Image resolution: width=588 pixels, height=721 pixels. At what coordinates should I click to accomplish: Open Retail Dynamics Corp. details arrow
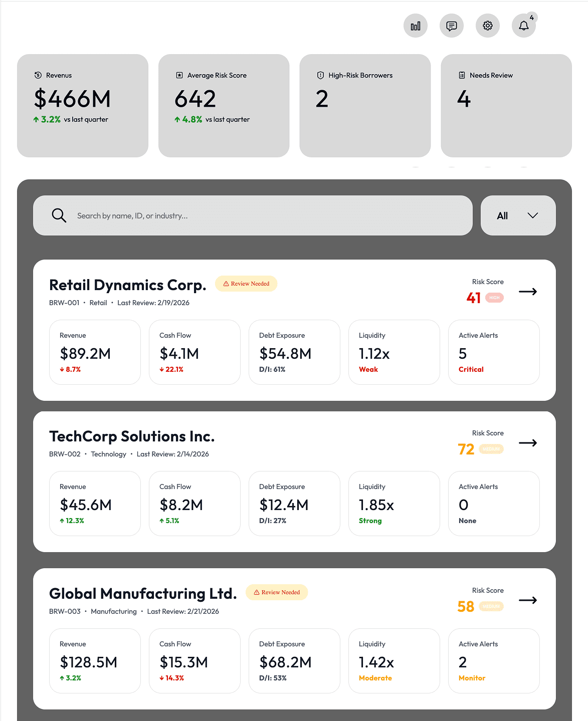click(x=528, y=292)
